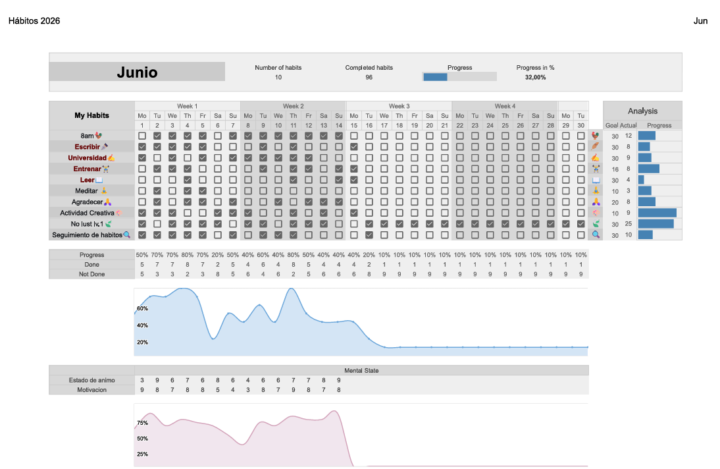
Task: Uncheck Escribir for Monday day 15
Action: point(354,147)
